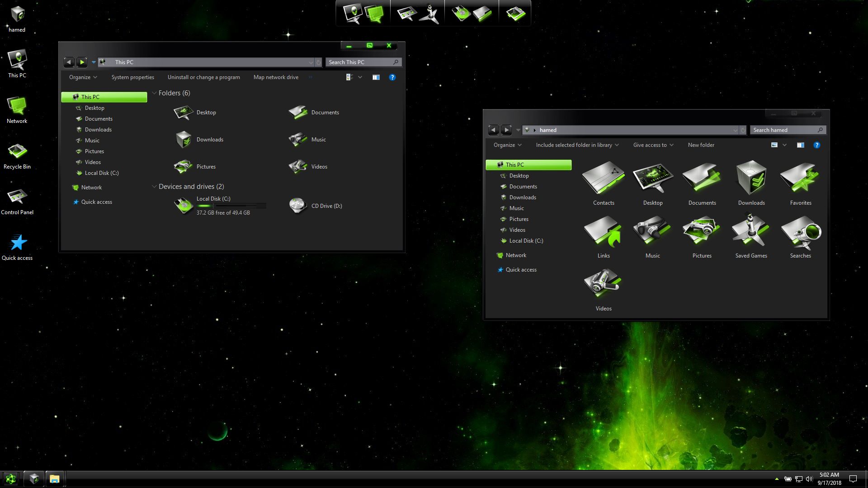This screenshot has width=868, height=488.
Task: Toggle preview pane in hamed window
Action: coord(800,145)
